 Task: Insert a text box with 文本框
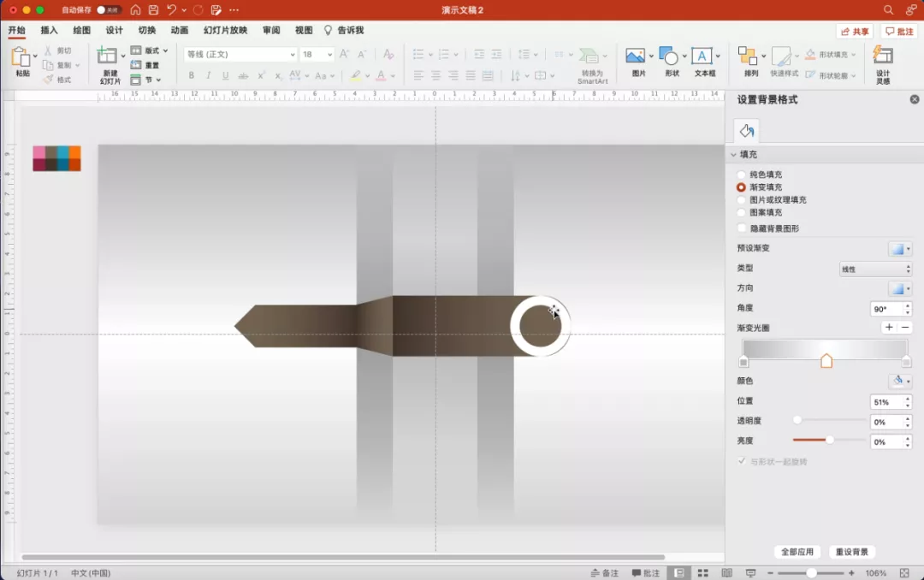(x=702, y=57)
